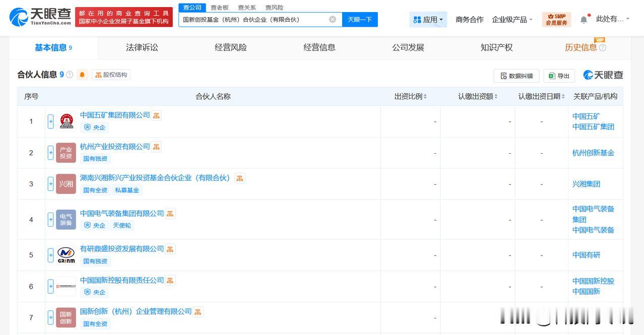Screen dimensions: 644x335
Task: Click the 国新创新 logo tile
Action: [x=66, y=318]
